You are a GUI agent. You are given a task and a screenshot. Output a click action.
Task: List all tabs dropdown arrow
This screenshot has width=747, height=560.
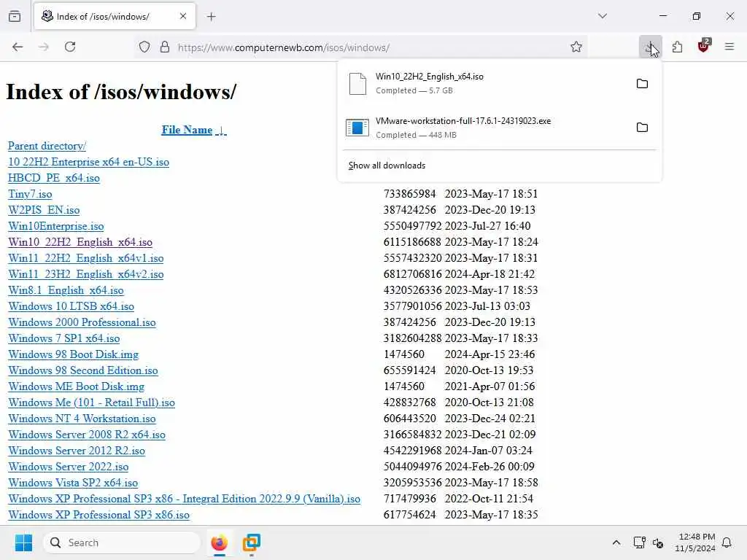[602, 16]
